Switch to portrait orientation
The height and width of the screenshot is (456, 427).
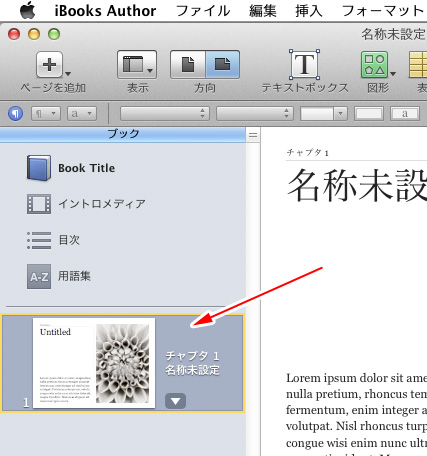(x=188, y=65)
